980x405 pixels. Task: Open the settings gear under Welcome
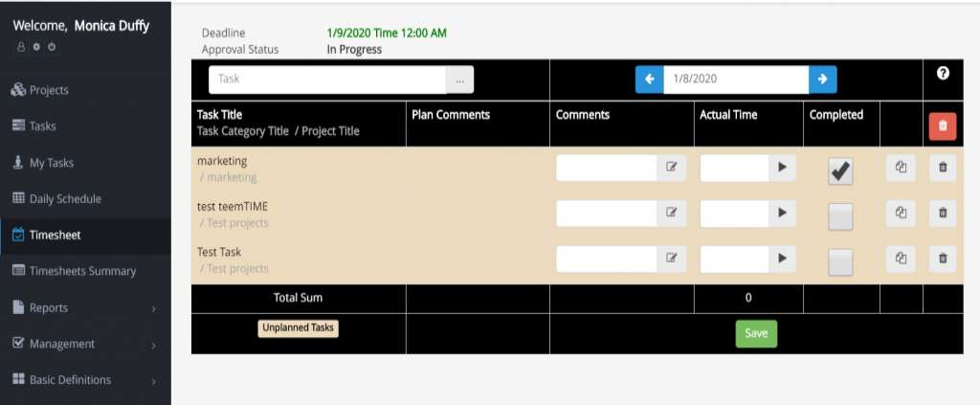tap(37, 47)
